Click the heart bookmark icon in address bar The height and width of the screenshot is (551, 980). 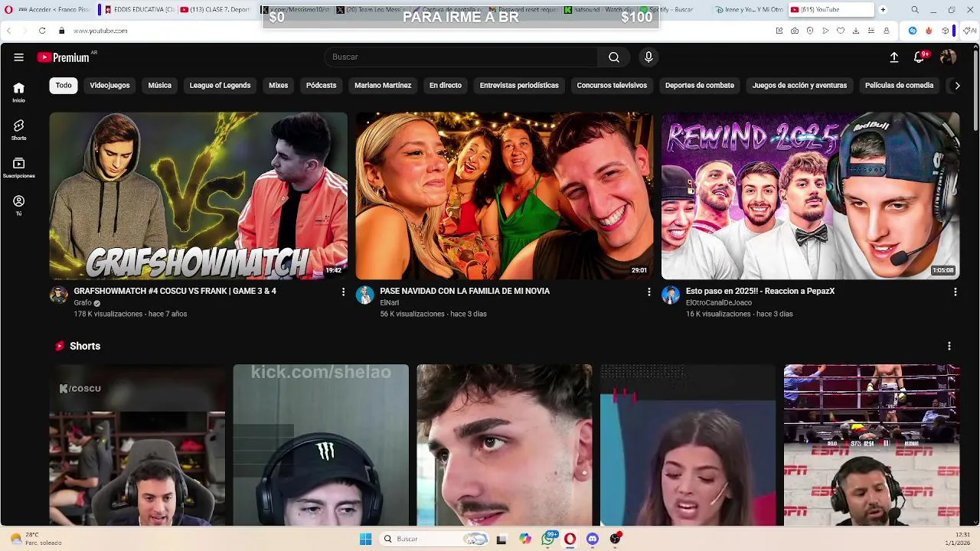[x=841, y=31]
